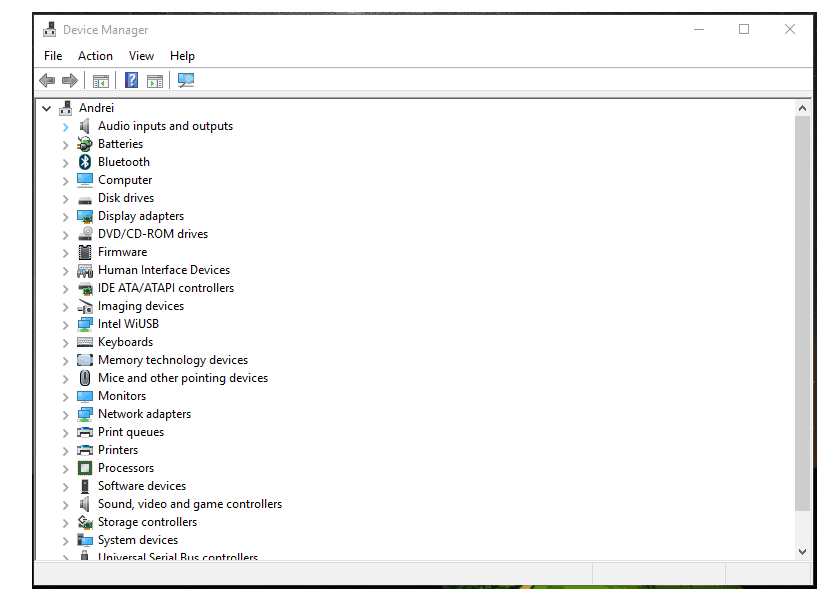Click the DVD/CD-ROM drives disc icon
Viewport: 837px width, 607px height.
(x=85, y=234)
